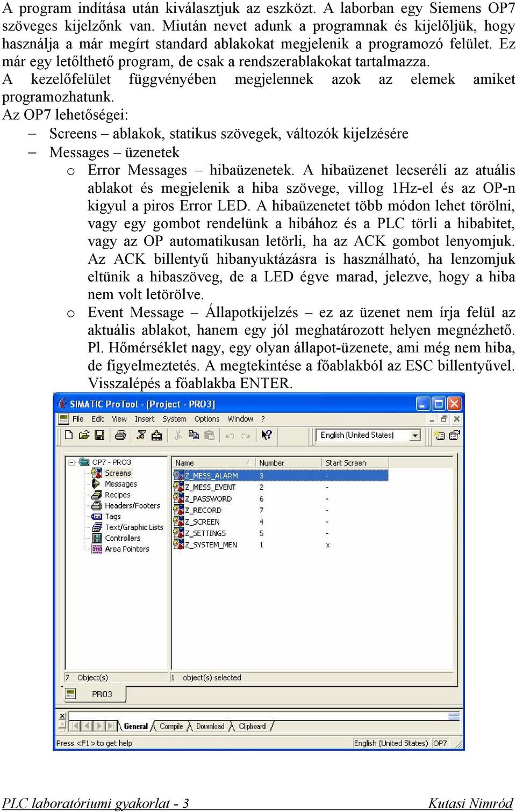Click the Copy toolbar icon

click(x=193, y=435)
